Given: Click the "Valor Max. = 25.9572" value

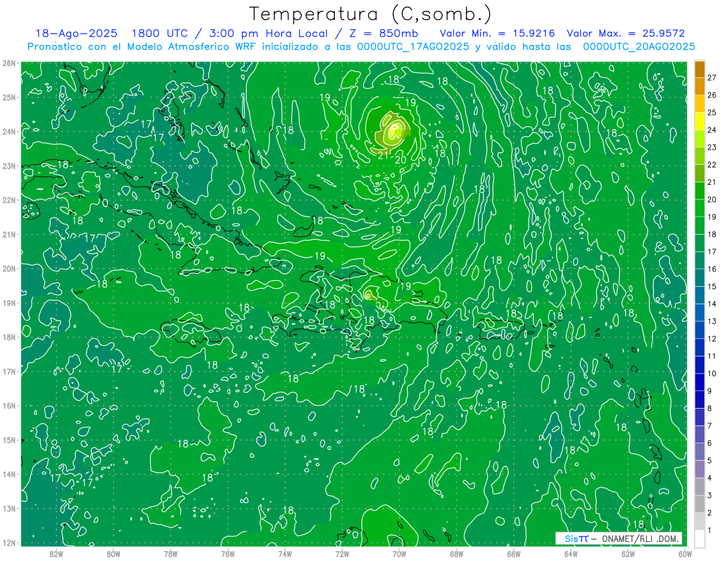Looking at the screenshot, I should [625, 33].
